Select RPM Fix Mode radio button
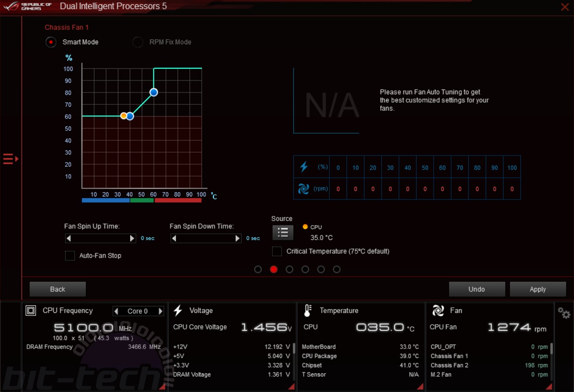 click(138, 42)
